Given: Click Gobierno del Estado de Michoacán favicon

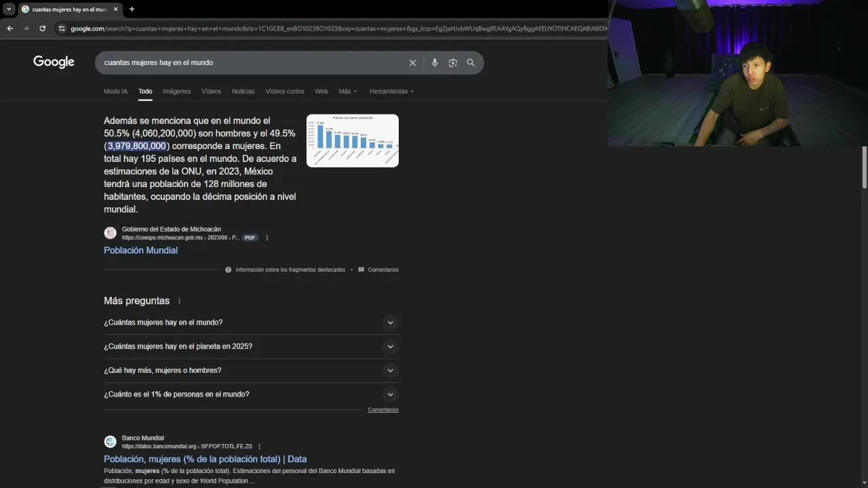Looking at the screenshot, I should (x=110, y=233).
